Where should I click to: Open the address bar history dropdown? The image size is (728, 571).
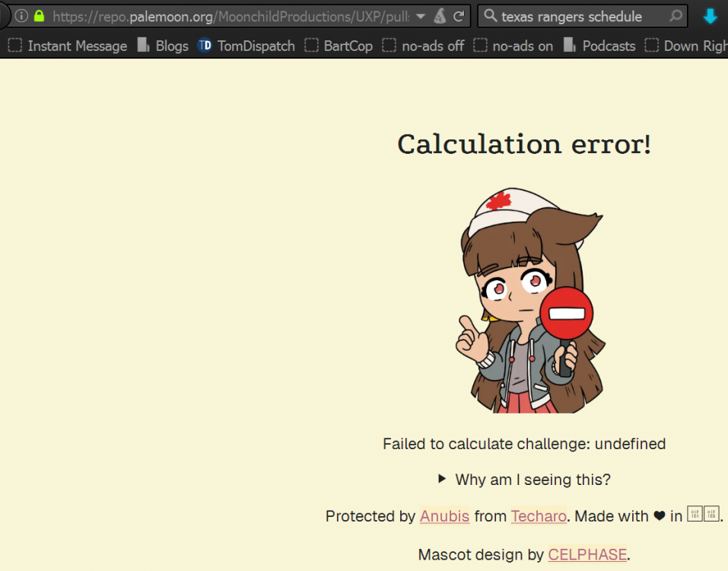(x=421, y=16)
